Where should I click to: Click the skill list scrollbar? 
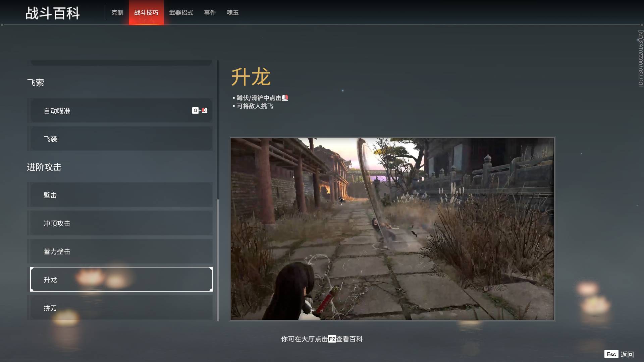coord(218,260)
